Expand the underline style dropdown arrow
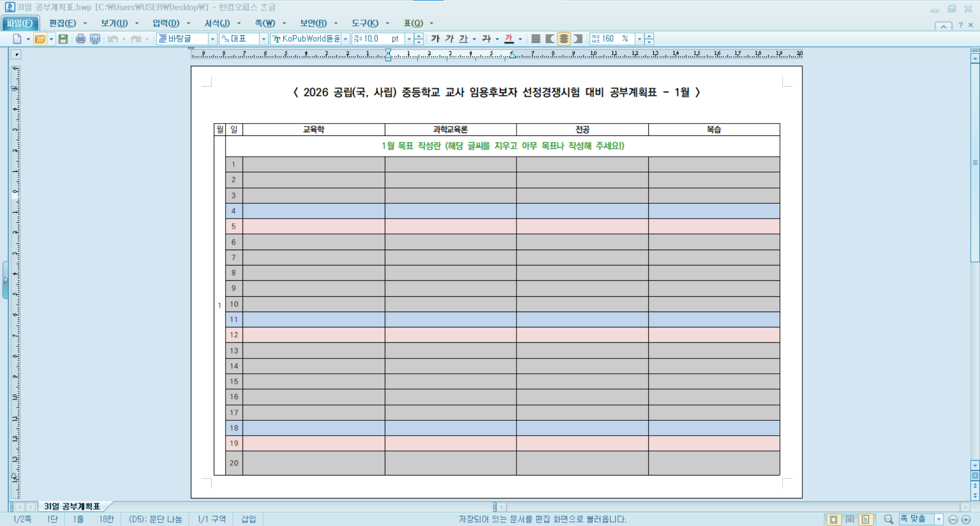Image resolution: width=980 pixels, height=526 pixels. 474,39
